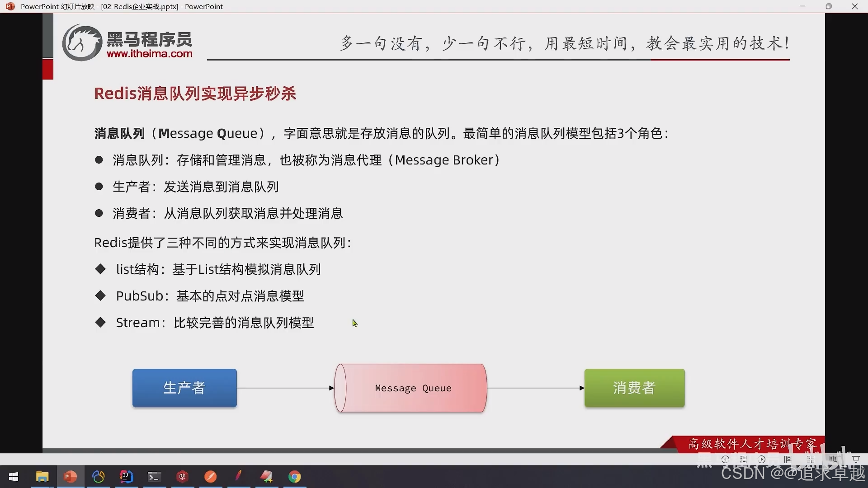Open the slide show menu icon
This screenshot has height=488, width=868.
click(x=744, y=460)
